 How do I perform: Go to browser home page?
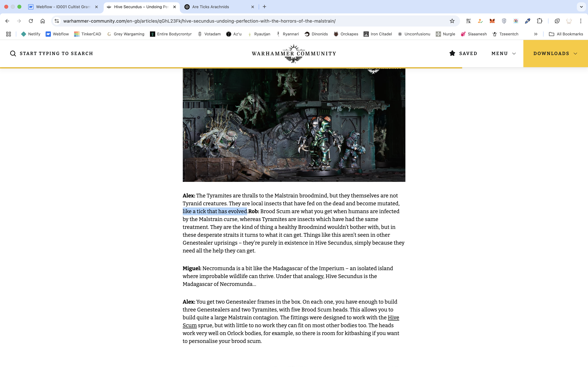tap(42, 21)
